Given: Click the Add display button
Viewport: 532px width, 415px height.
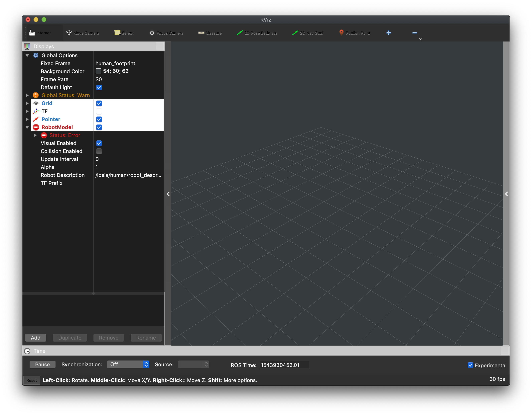Looking at the screenshot, I should (x=36, y=338).
